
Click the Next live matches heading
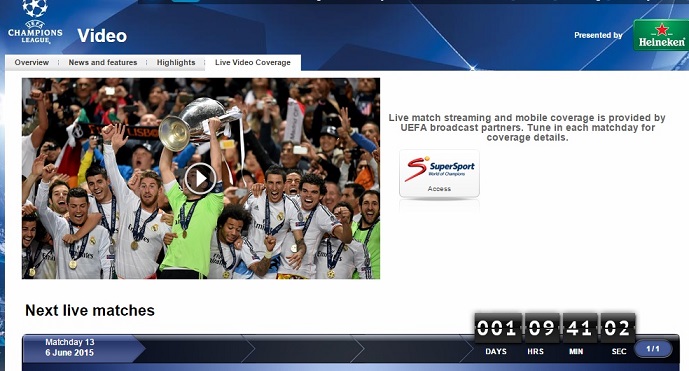[90, 310]
